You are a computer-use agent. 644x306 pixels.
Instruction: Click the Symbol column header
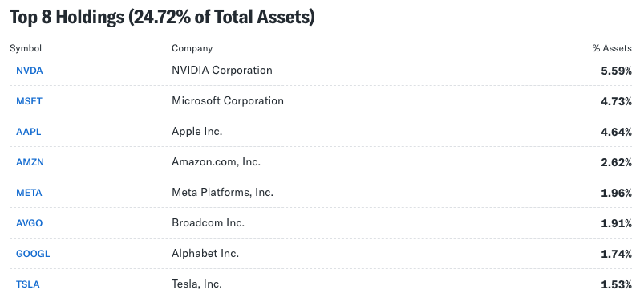click(x=26, y=48)
